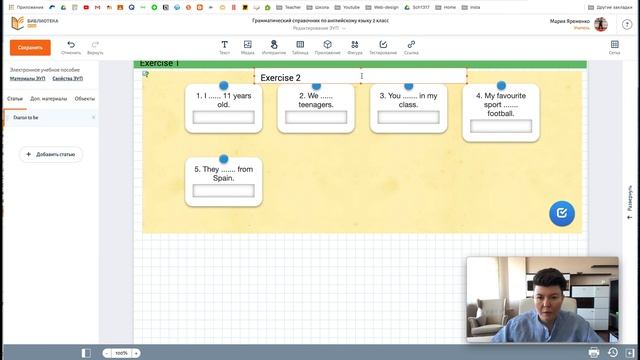Viewport: 640px width, 360px height.
Task: Open Материалы ЭУП link
Action: coord(27,78)
